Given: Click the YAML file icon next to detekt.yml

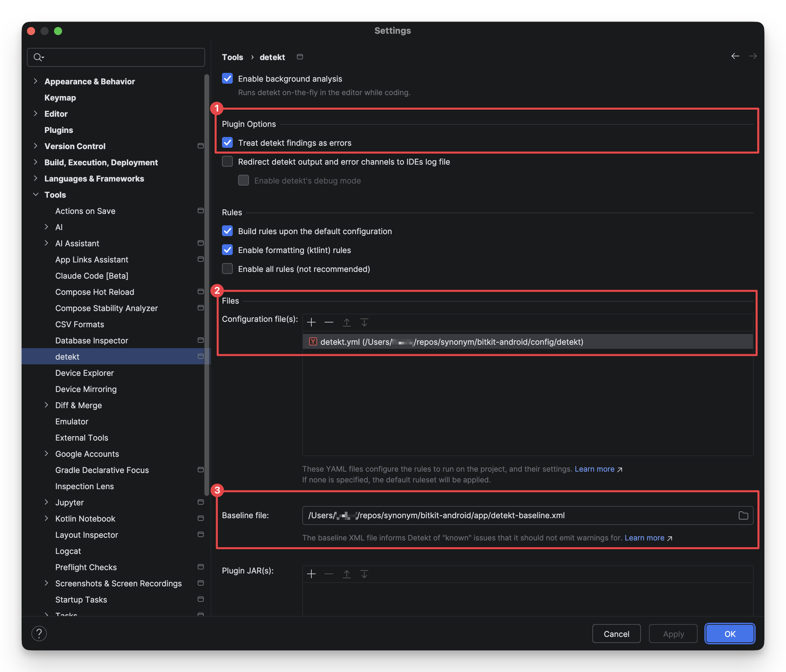Looking at the screenshot, I should [x=313, y=341].
